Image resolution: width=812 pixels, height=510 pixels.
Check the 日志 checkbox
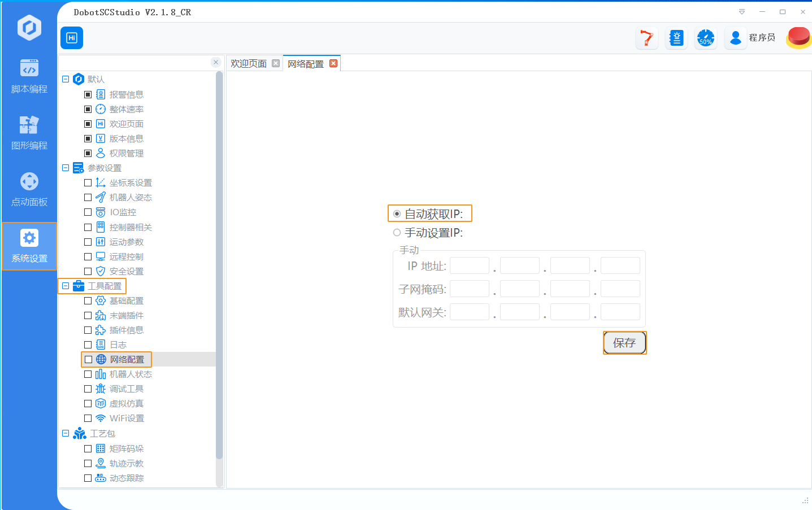coord(88,345)
